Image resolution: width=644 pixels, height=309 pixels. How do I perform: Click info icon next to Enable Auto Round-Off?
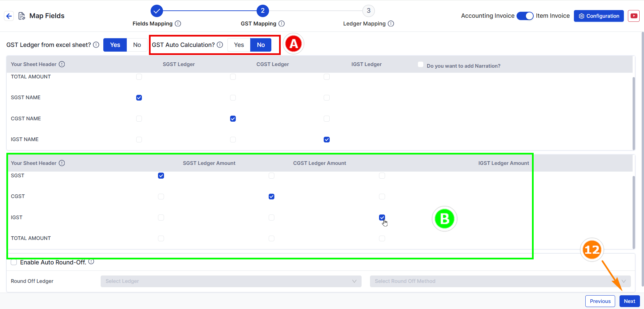click(91, 261)
